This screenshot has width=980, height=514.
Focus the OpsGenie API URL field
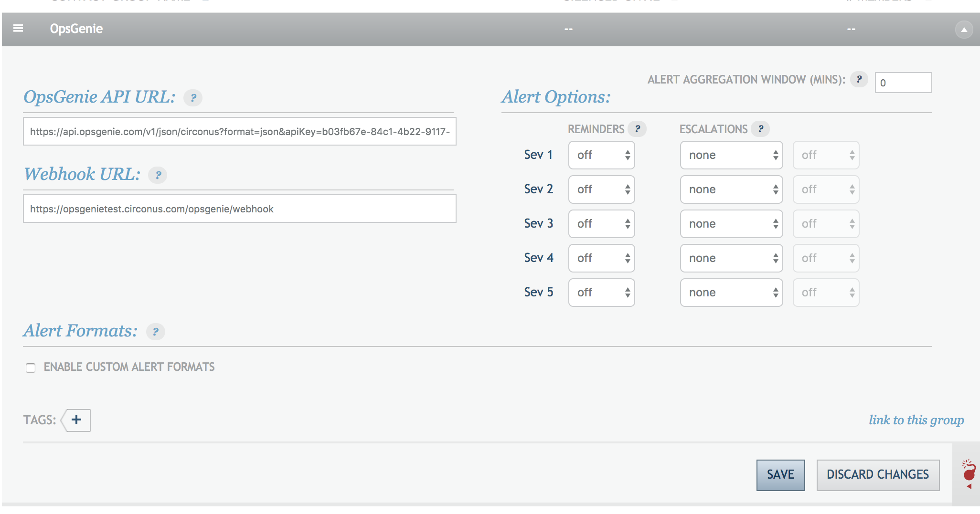pos(240,131)
